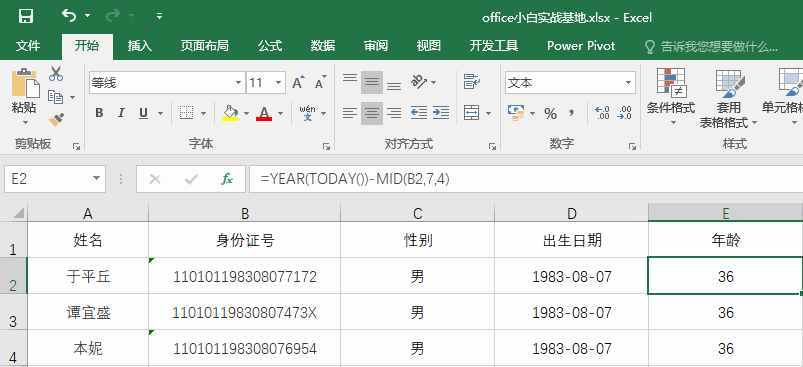This screenshot has width=803, height=367.
Task: Toggle Align Left
Action: (350, 113)
